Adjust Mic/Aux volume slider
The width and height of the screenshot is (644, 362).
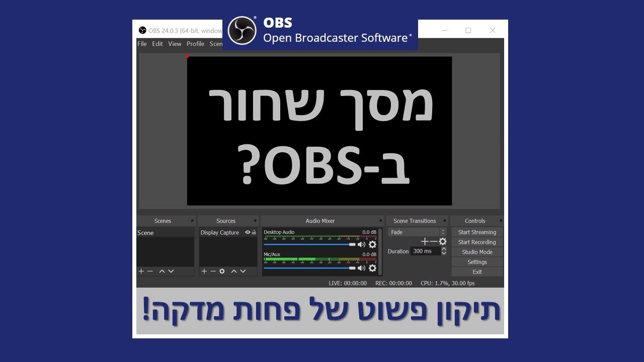tap(309, 268)
